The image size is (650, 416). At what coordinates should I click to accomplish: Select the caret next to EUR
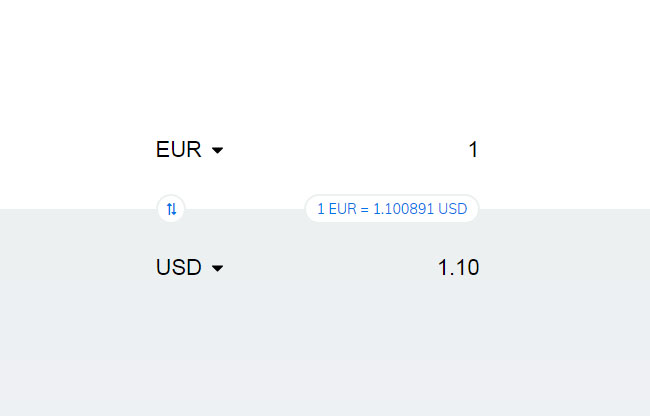pyautogui.click(x=218, y=151)
